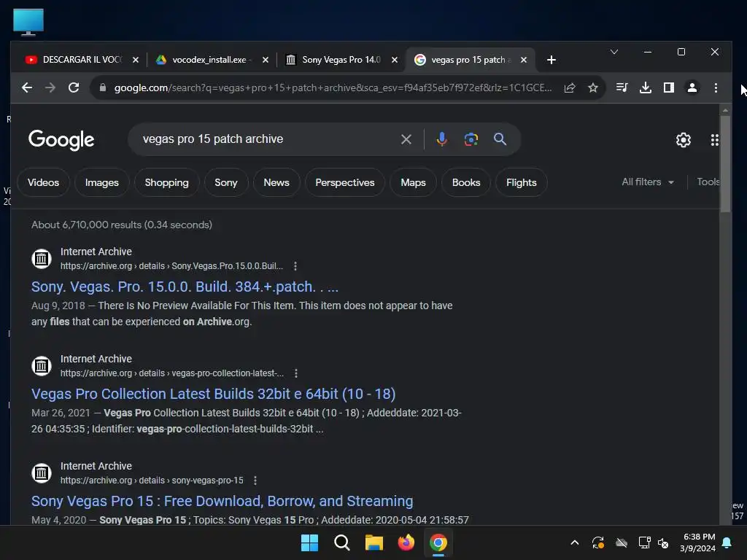Click the magnifier search button in Google

(x=500, y=139)
